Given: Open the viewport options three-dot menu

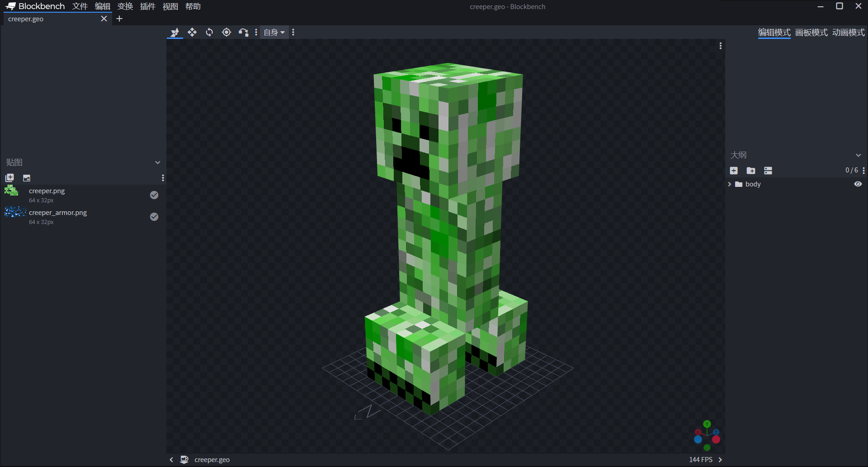Looking at the screenshot, I should click(720, 46).
